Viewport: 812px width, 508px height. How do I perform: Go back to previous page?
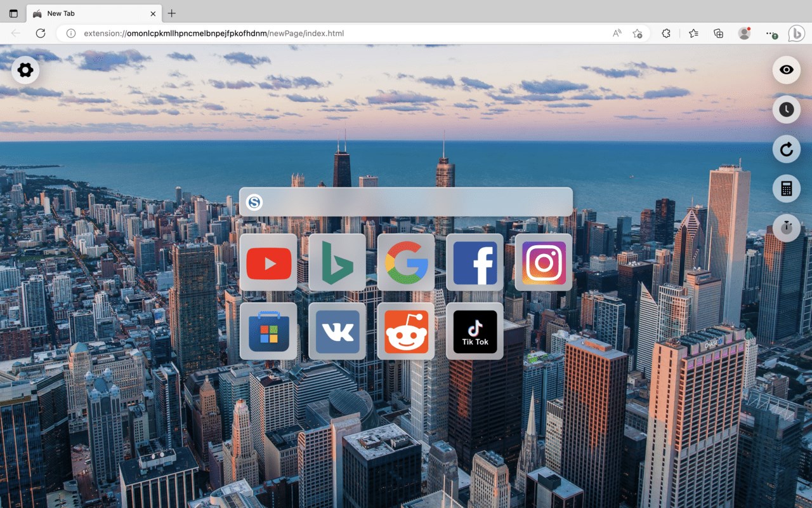(15, 33)
